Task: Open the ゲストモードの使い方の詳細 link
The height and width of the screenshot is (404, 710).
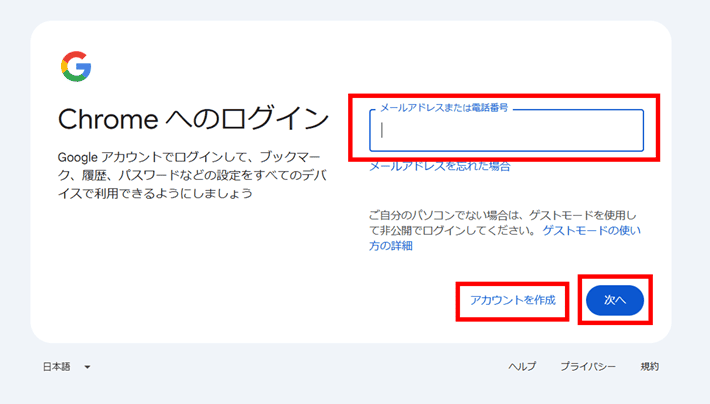Action: pyautogui.click(x=591, y=231)
